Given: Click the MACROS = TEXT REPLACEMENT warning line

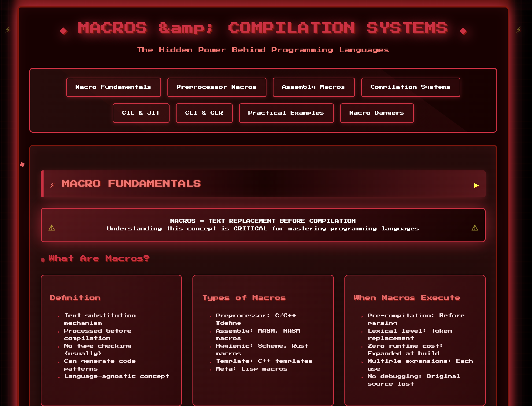Looking at the screenshot, I should pos(263,221).
